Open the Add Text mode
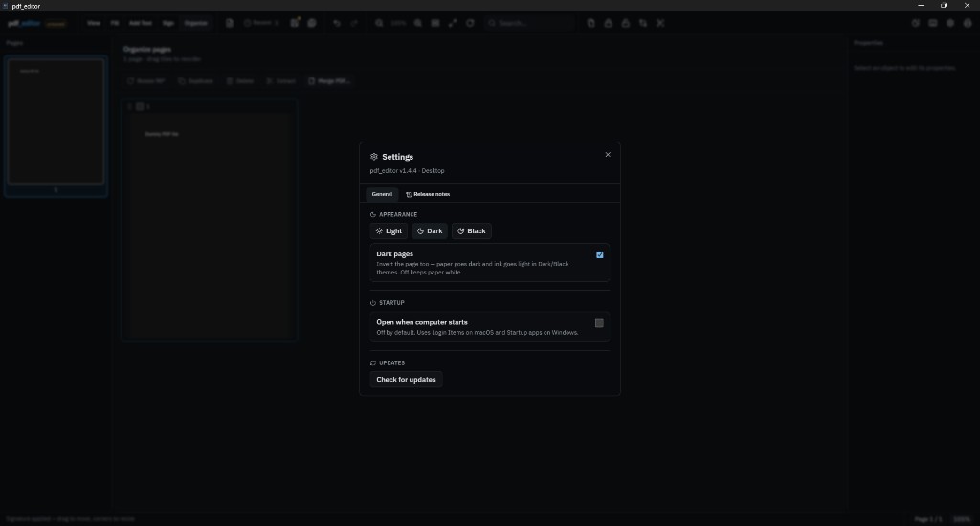 point(141,23)
